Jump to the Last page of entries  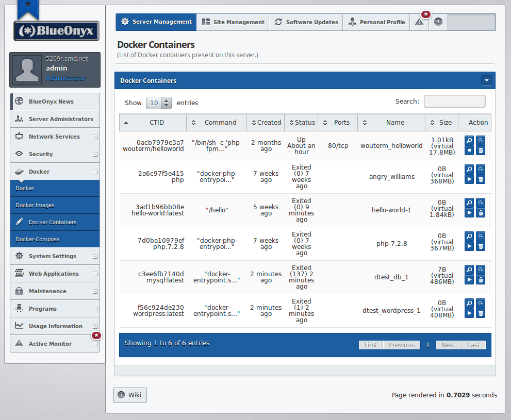pos(473,345)
